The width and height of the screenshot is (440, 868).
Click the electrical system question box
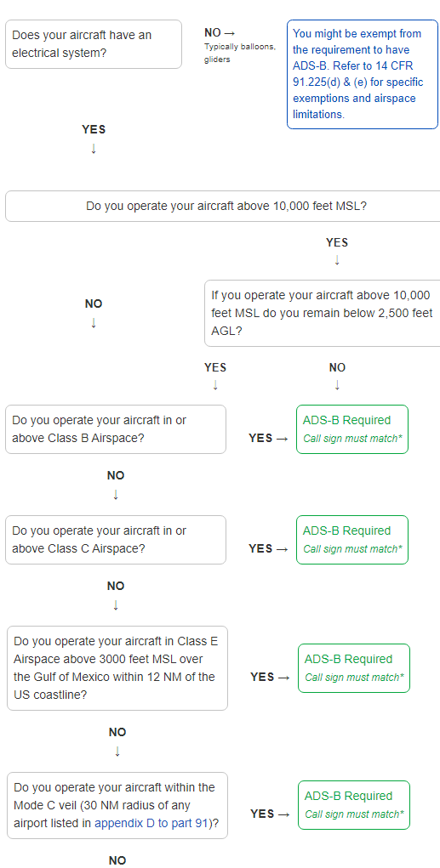point(94,44)
